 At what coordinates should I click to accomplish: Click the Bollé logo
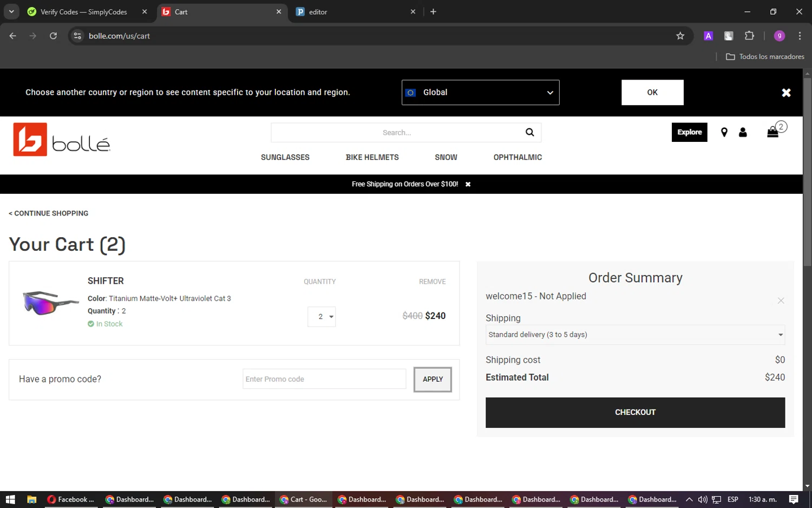click(x=62, y=140)
